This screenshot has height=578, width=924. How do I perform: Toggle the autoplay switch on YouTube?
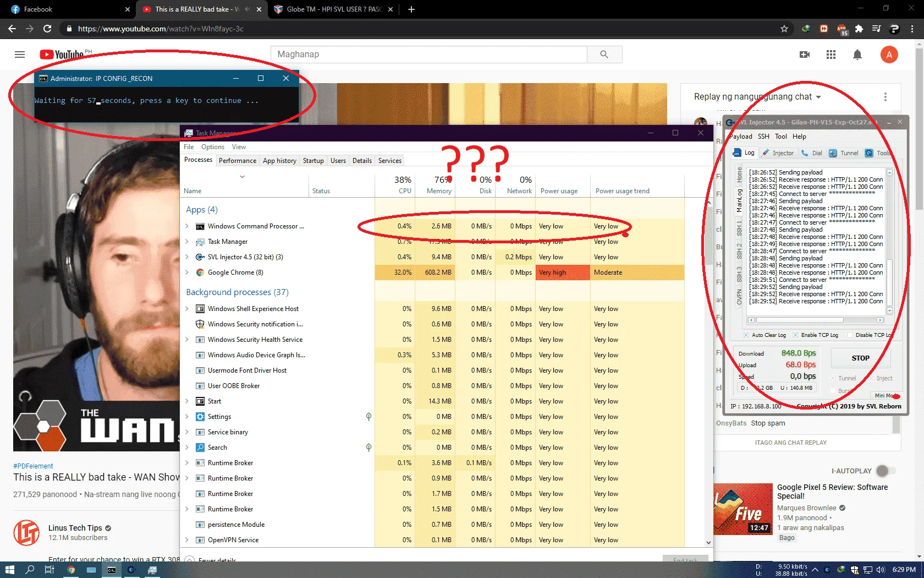pyautogui.click(x=886, y=471)
